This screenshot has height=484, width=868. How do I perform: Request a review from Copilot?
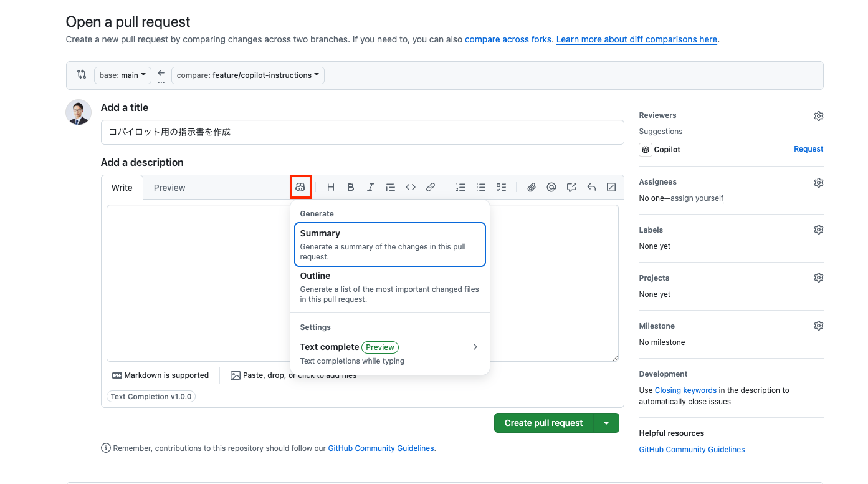(x=808, y=149)
